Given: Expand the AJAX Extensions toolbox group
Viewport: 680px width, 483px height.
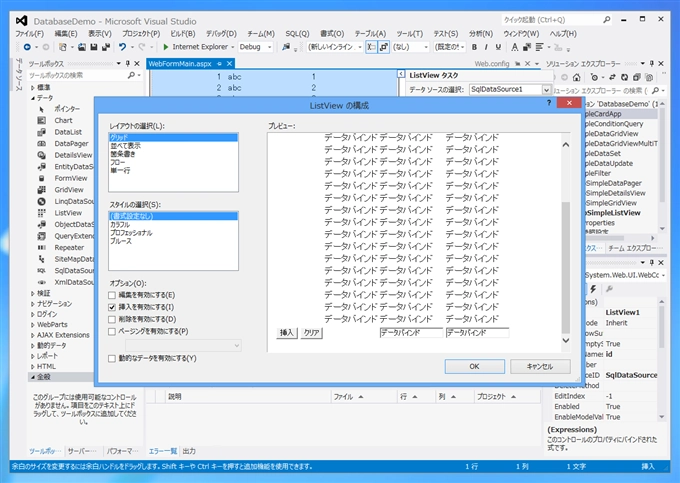Looking at the screenshot, I should click(33, 335).
